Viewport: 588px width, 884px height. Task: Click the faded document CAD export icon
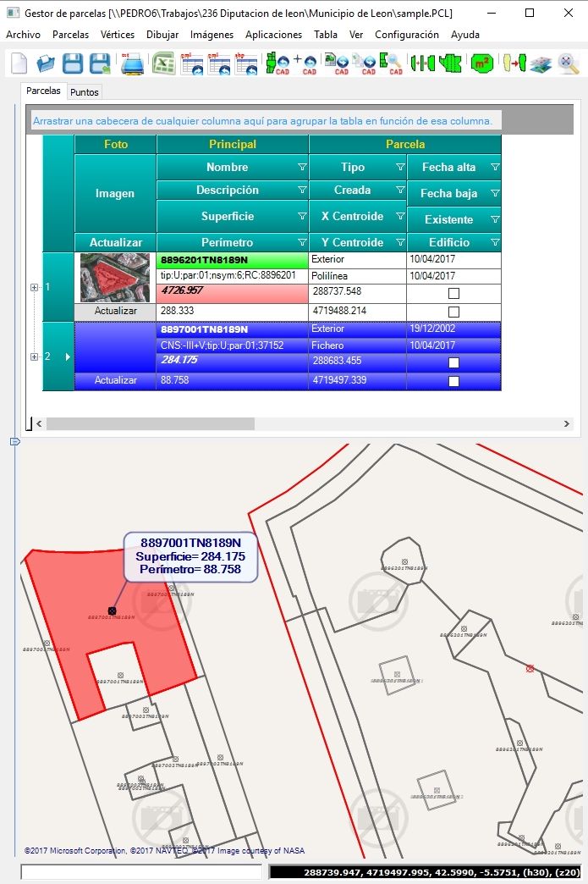(x=364, y=64)
